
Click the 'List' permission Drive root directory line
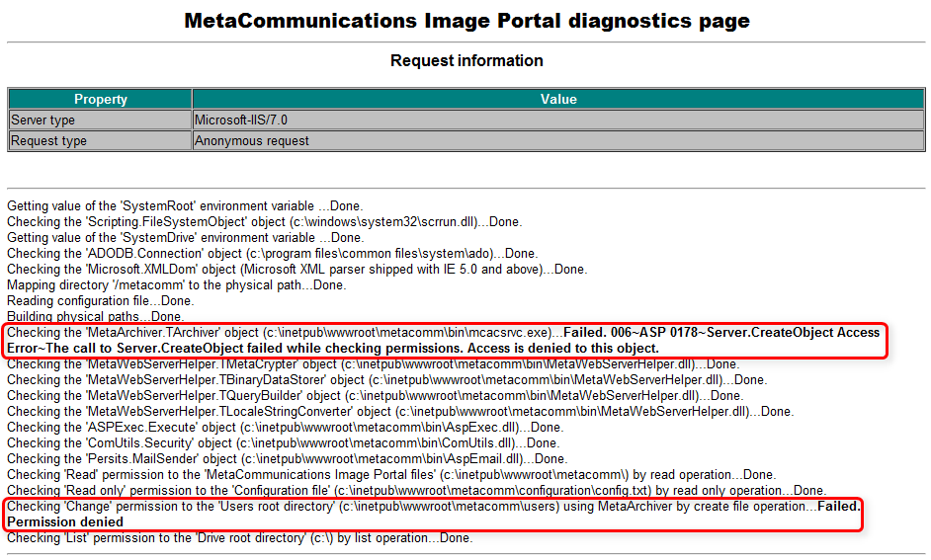coord(240,538)
